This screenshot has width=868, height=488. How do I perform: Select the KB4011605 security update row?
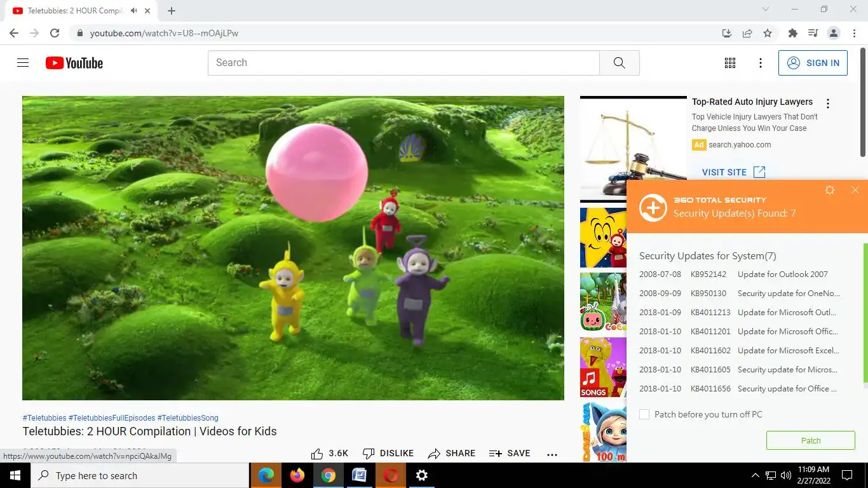(740, 370)
